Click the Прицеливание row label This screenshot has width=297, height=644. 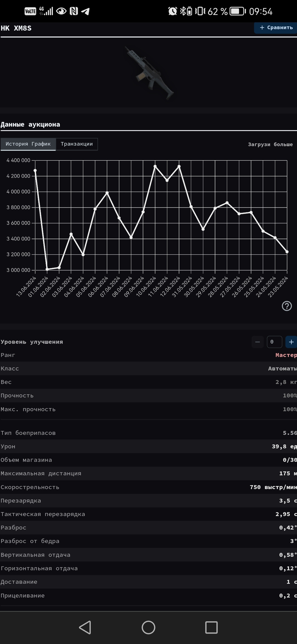[23, 596]
